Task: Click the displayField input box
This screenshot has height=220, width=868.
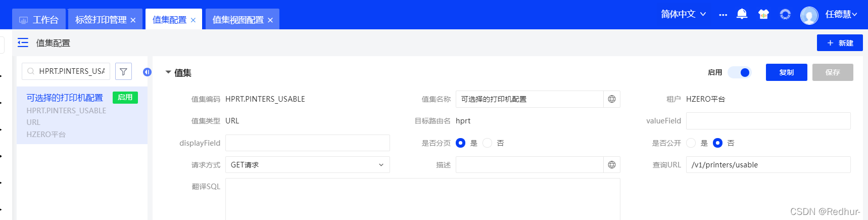Action: (307, 143)
